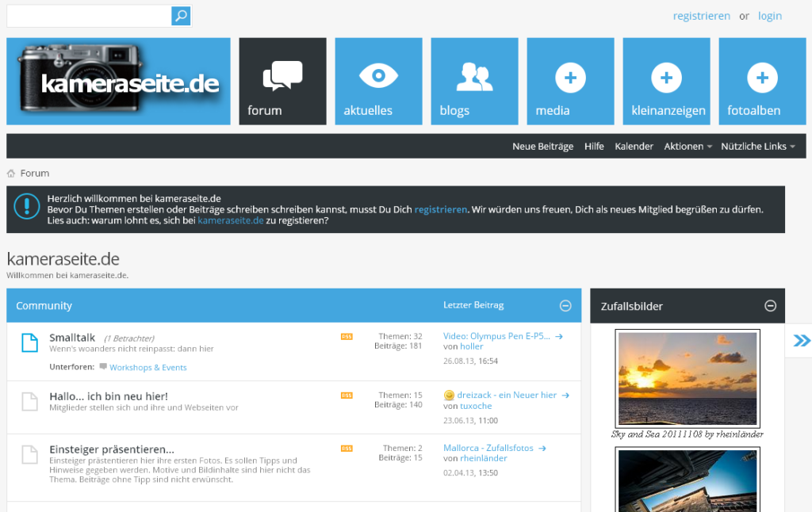
Task: Click RSS feed icon for Einsteiger präsentieren
Action: point(347,449)
